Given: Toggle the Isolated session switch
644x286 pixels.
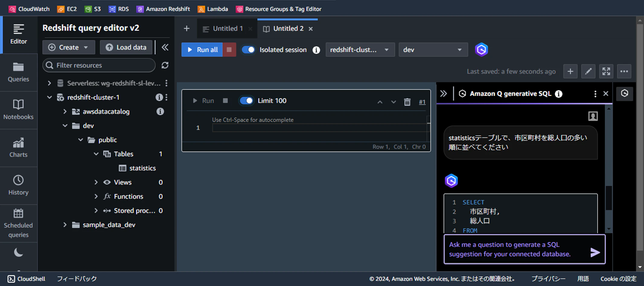Looking at the screenshot, I should click(x=248, y=50).
